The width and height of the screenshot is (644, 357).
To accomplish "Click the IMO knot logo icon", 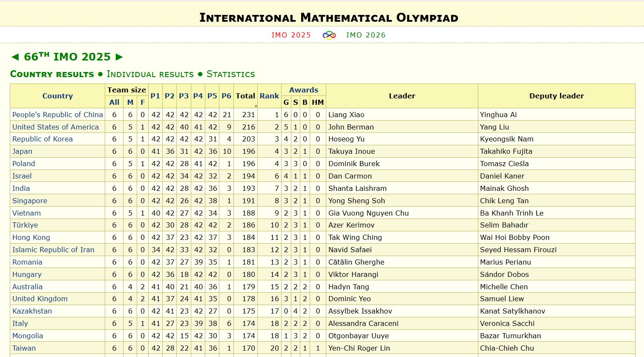I will click(x=329, y=35).
